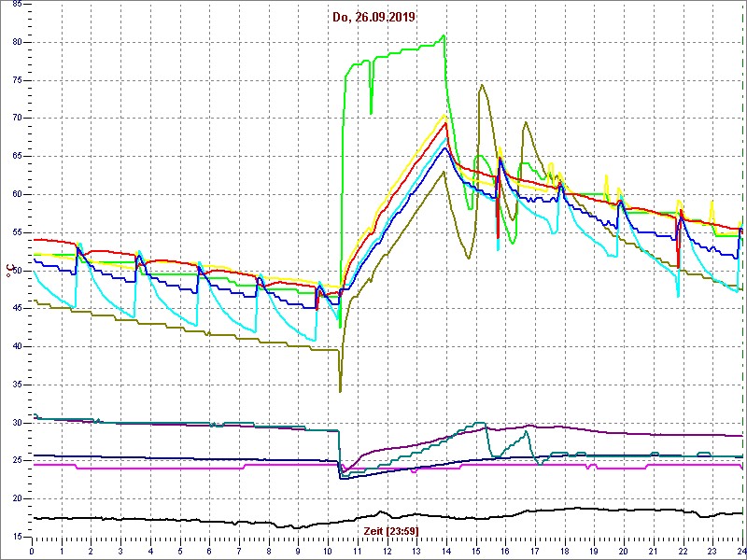Click hour 4 on the time axis
747x560 pixels.
tap(150, 551)
